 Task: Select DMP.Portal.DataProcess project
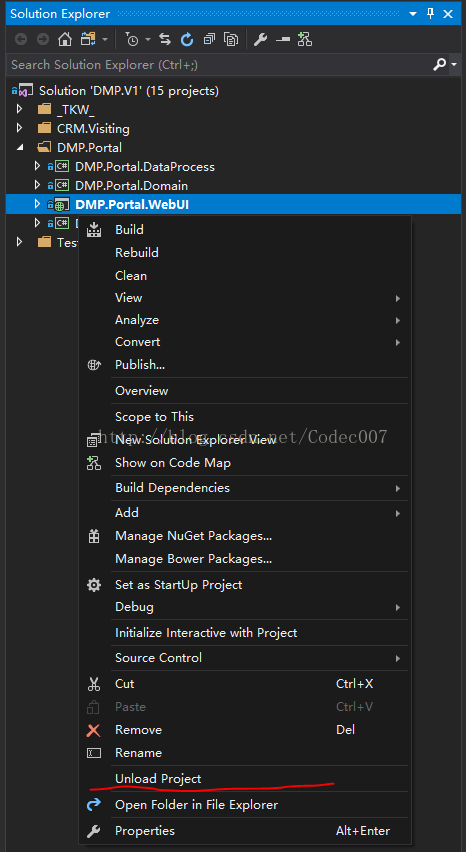click(145, 166)
